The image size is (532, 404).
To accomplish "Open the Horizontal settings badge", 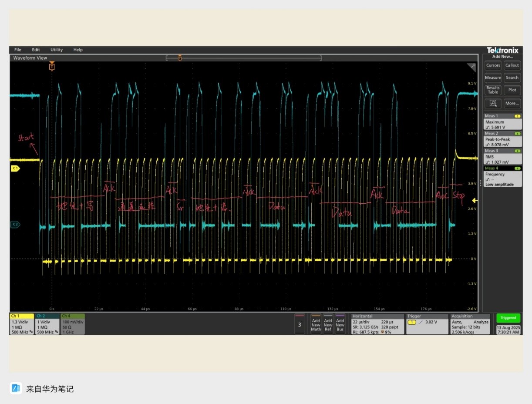I will (x=377, y=324).
